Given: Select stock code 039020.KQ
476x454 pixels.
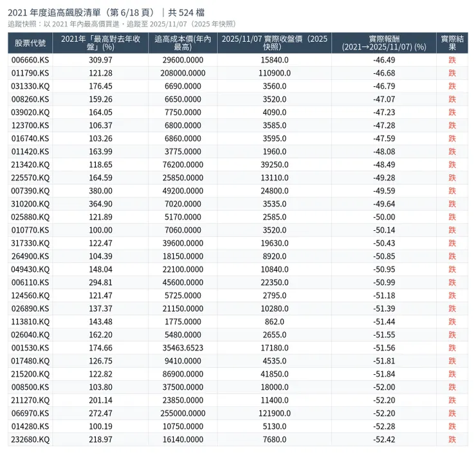Looking at the screenshot, I should tap(30, 113).
